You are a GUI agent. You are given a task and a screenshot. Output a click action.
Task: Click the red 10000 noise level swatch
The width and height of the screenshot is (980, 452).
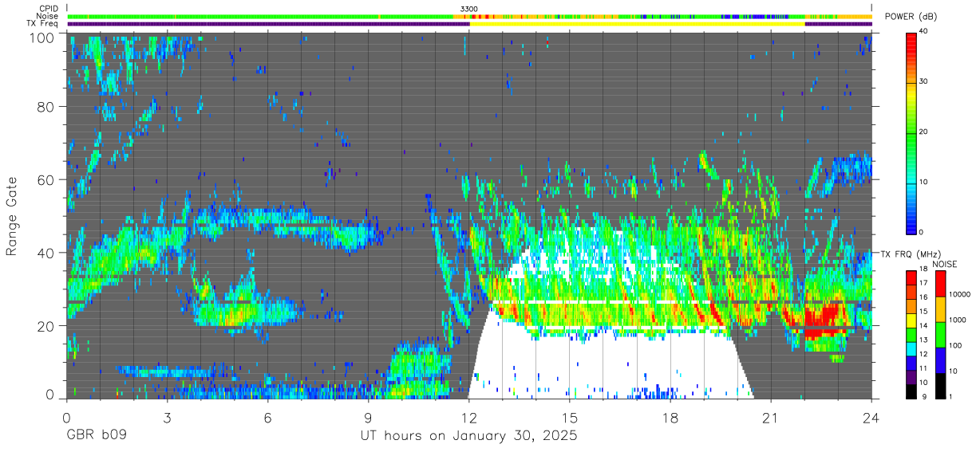point(939,283)
